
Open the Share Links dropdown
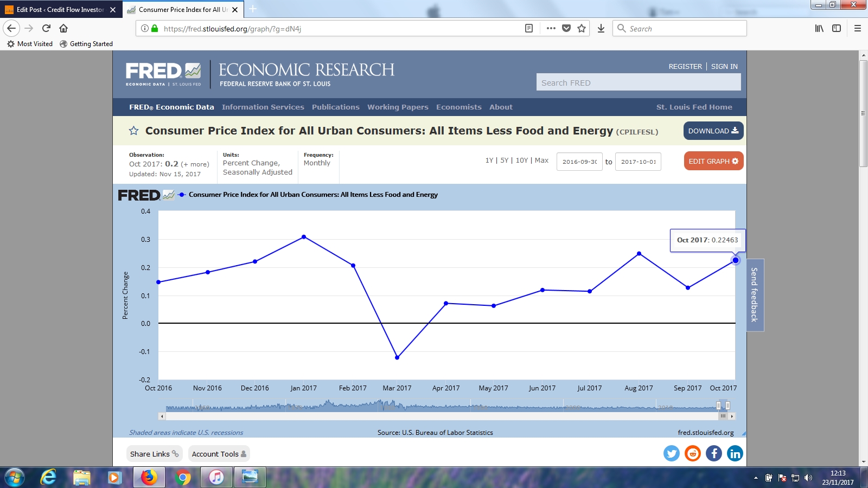(x=154, y=454)
